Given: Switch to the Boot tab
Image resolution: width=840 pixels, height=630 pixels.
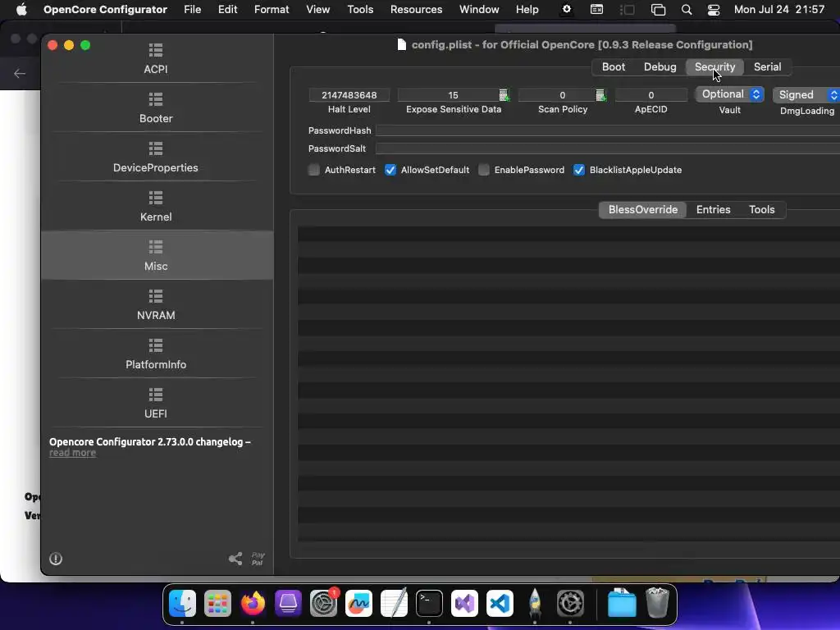Looking at the screenshot, I should pyautogui.click(x=614, y=67).
